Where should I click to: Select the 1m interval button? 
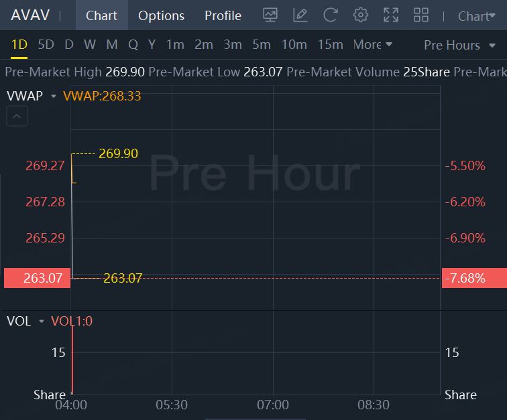(x=175, y=45)
